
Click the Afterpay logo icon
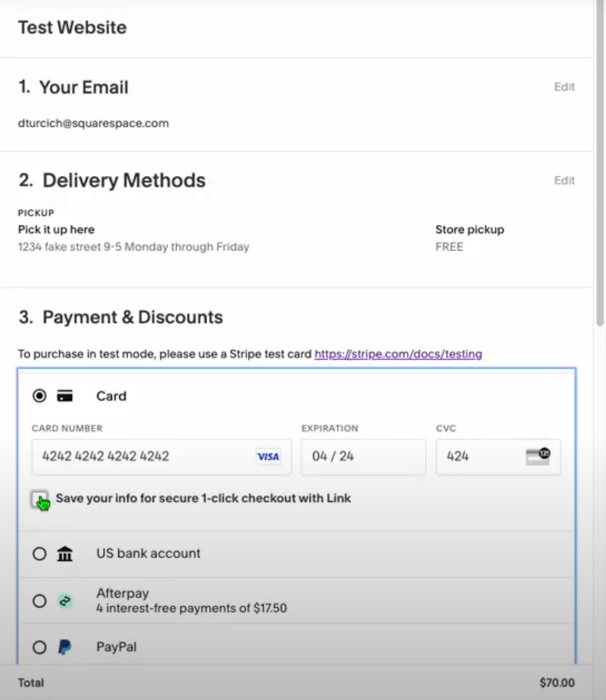65,601
